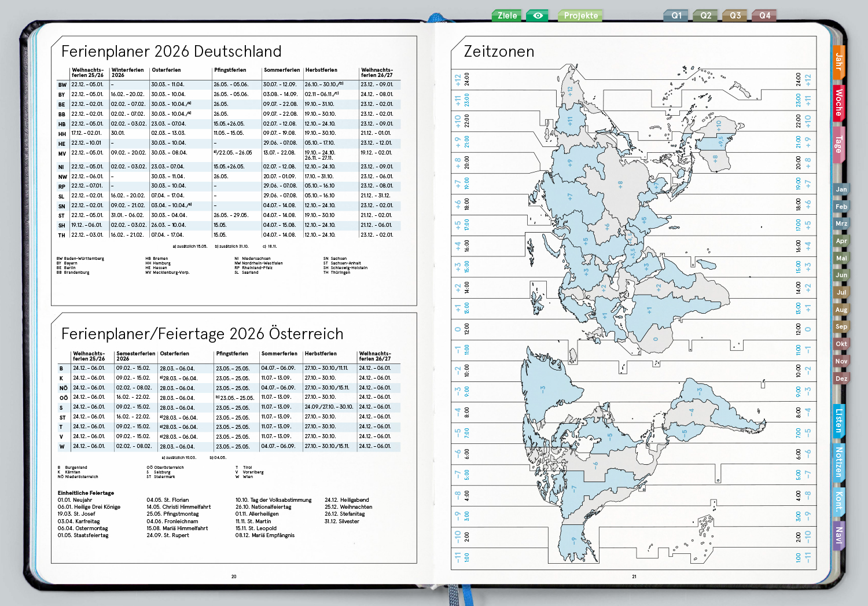Jump to the Q3 tab
Viewport: 868px width, 606px height.
[735, 16]
